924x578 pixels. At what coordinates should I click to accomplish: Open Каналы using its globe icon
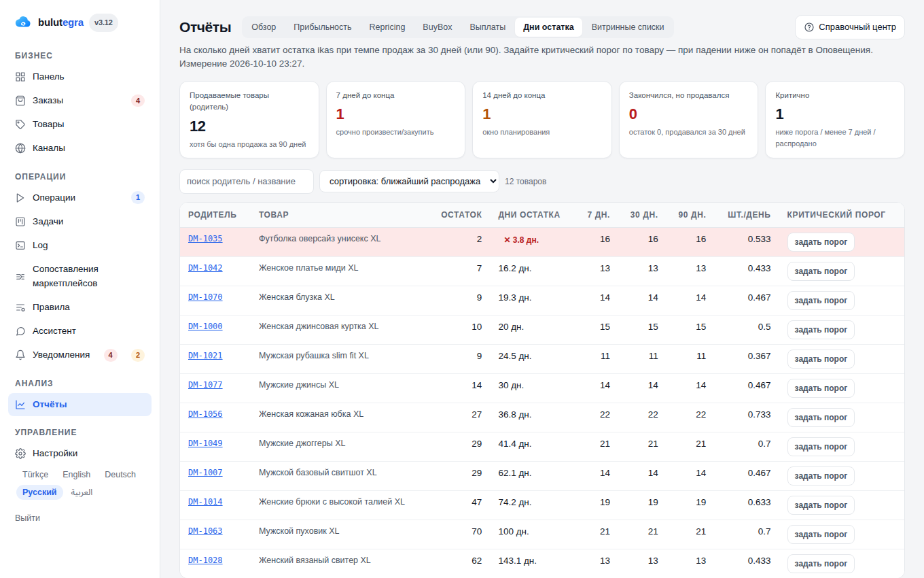(x=20, y=148)
